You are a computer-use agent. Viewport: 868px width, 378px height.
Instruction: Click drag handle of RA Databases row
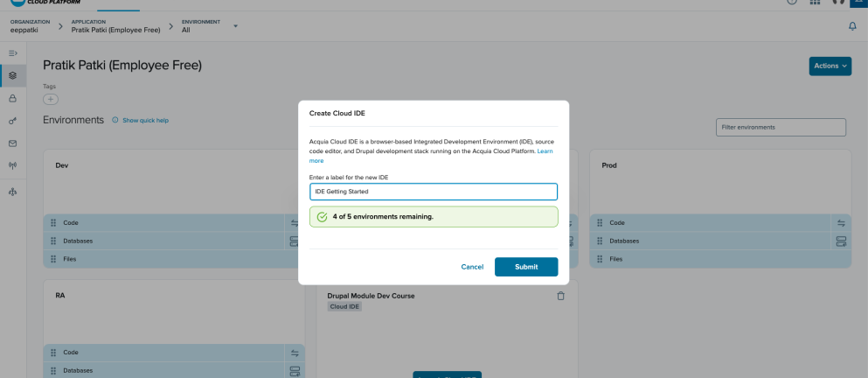pyautogui.click(x=53, y=371)
